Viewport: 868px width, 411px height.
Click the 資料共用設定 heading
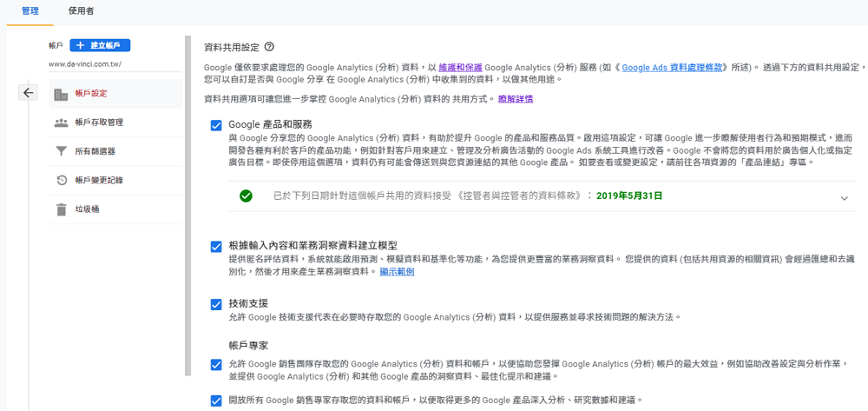pyautogui.click(x=233, y=47)
